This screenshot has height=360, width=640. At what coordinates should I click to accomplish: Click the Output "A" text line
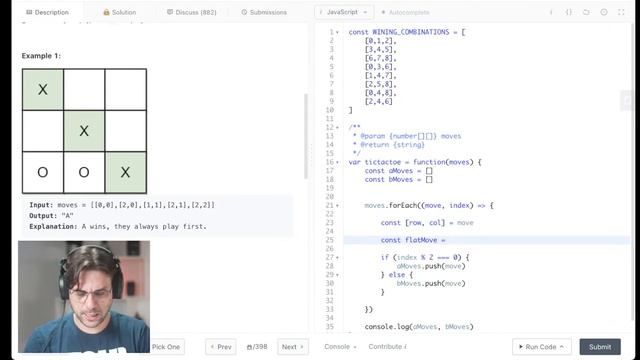(x=51, y=216)
